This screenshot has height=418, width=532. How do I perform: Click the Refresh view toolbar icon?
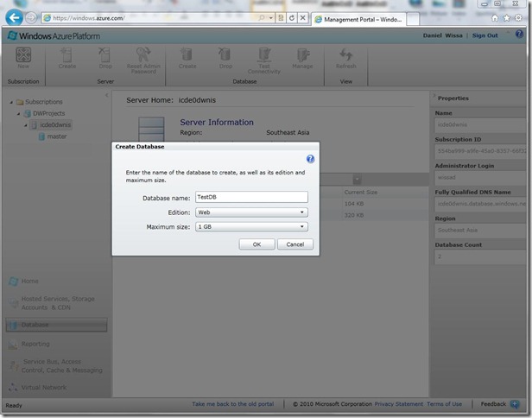[345, 58]
